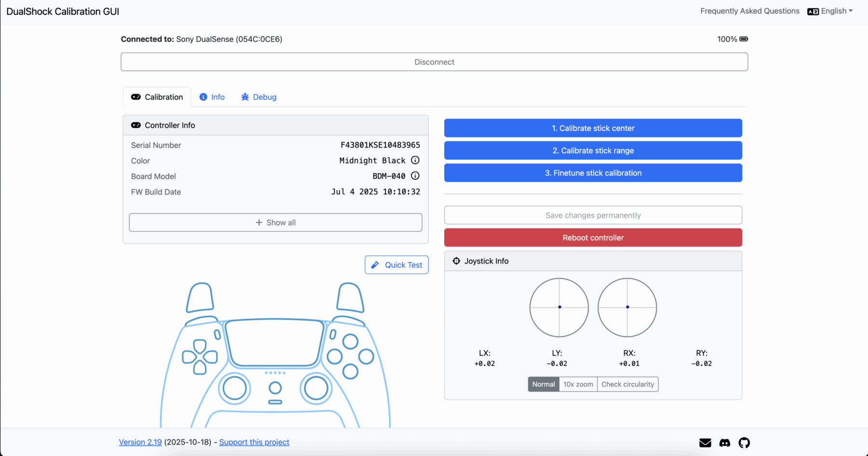
Task: Click Calibrate stick center button
Action: coord(593,128)
